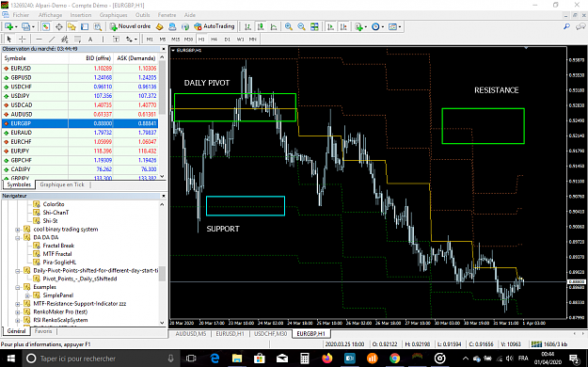This screenshot has height=367, width=588.
Task: Switch to the Graphique en Tick tab
Action: coord(62,184)
